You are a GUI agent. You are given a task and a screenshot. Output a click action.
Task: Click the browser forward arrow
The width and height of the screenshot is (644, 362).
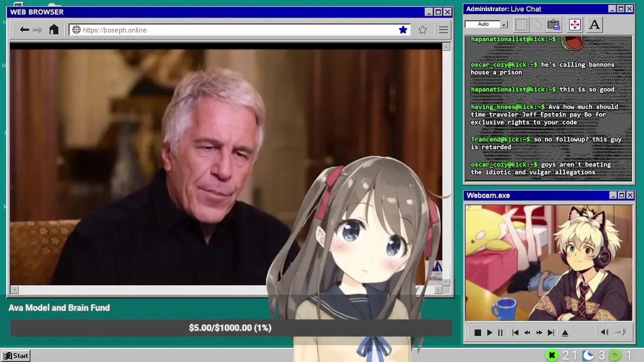coord(37,30)
